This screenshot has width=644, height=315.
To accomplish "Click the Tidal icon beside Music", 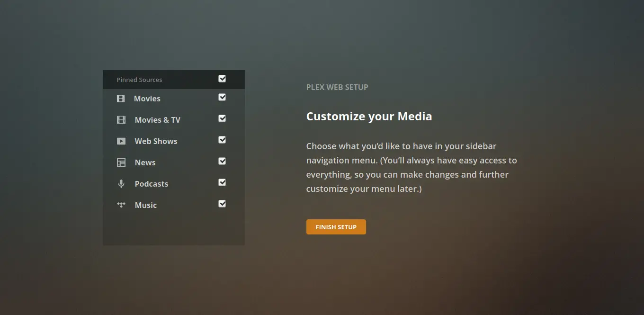I will tap(121, 205).
